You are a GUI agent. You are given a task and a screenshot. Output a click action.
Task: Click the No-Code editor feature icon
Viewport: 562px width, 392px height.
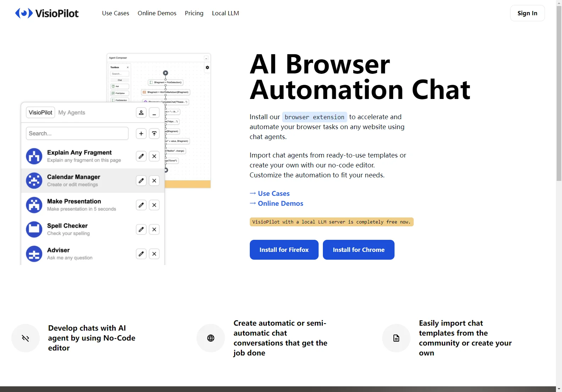[x=26, y=338]
